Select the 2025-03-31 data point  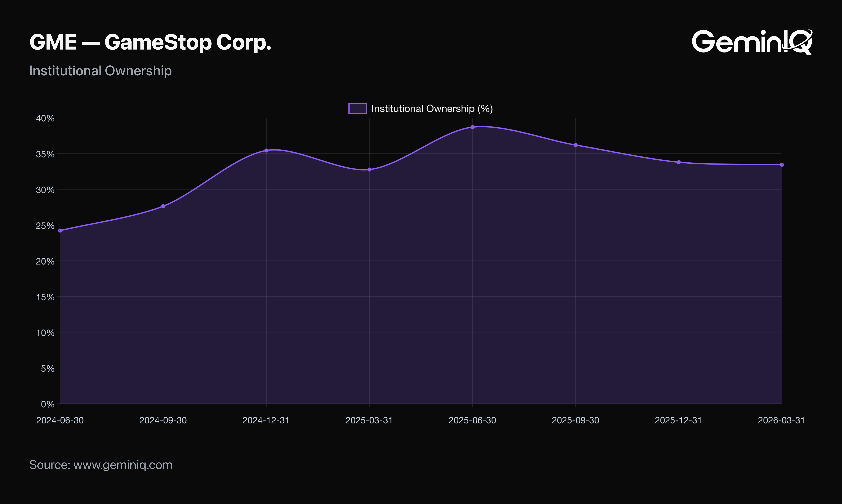click(369, 169)
